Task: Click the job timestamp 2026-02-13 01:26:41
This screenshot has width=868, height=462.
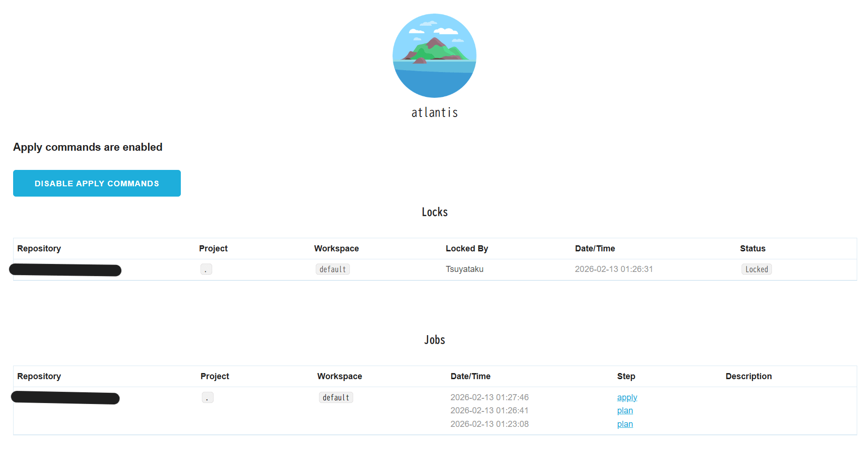Action: pos(490,411)
